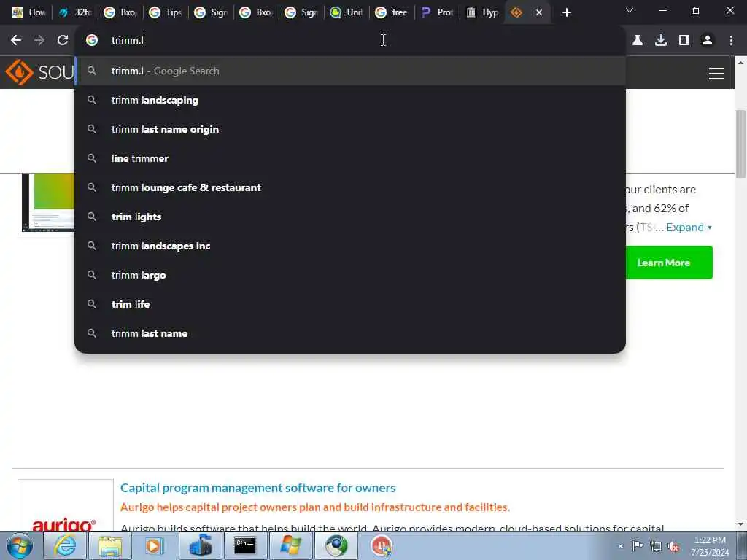Open the globe browser taskbar icon

click(x=336, y=545)
